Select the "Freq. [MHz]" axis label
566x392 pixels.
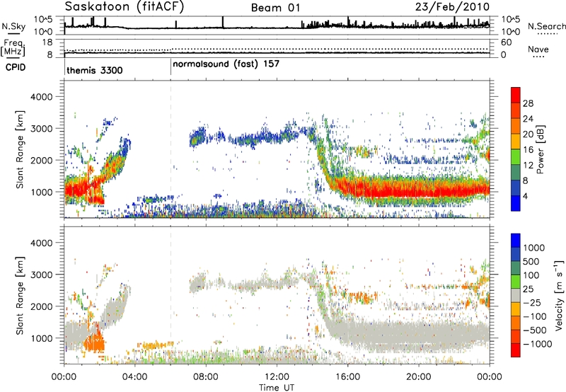pyautogui.click(x=13, y=48)
